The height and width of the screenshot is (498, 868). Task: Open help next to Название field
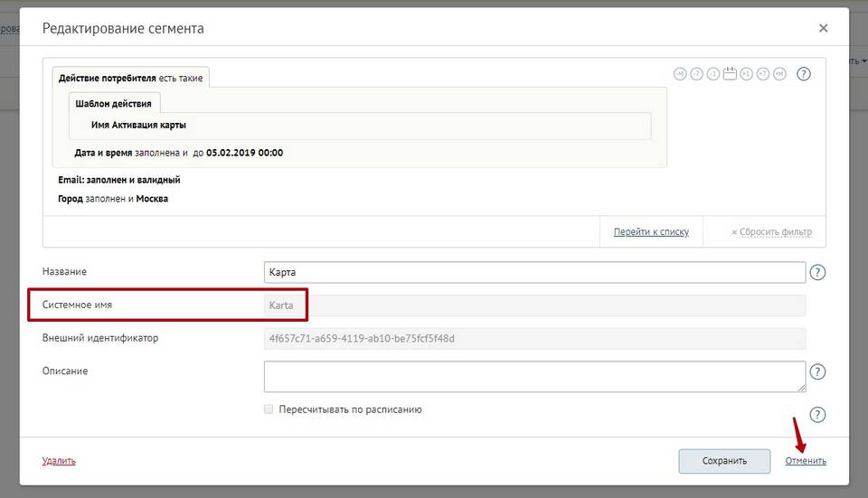click(x=817, y=272)
